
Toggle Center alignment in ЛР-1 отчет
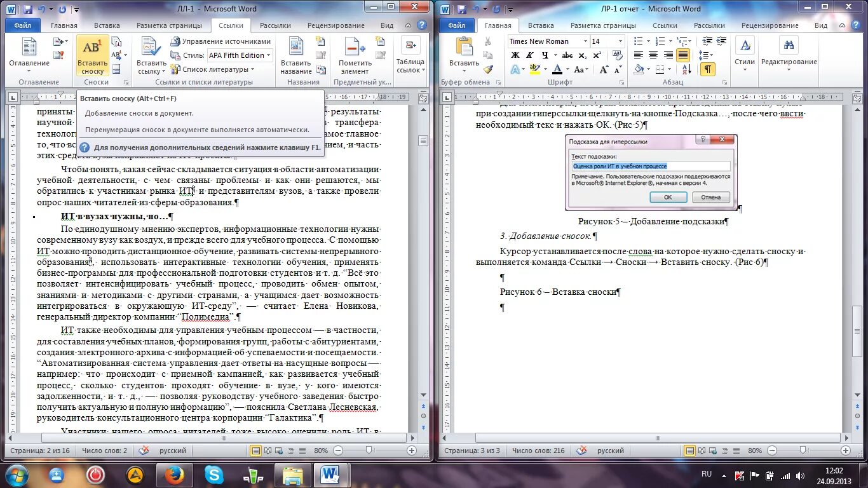(x=653, y=55)
